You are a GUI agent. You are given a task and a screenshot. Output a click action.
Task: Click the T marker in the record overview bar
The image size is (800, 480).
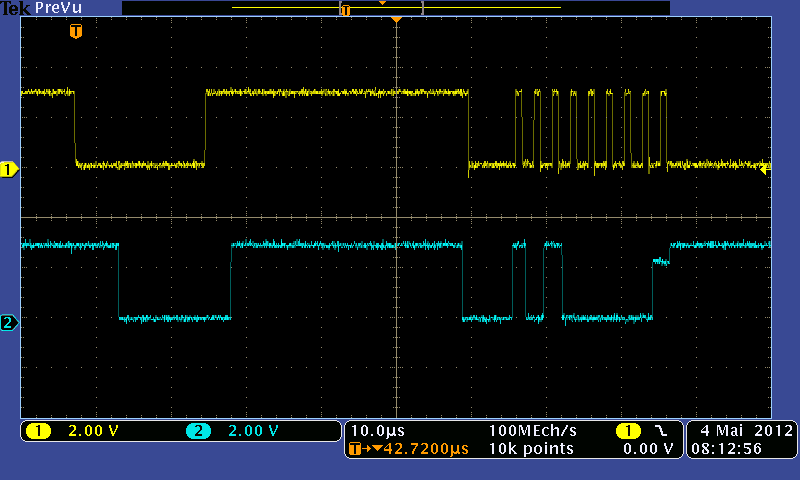pyautogui.click(x=345, y=10)
